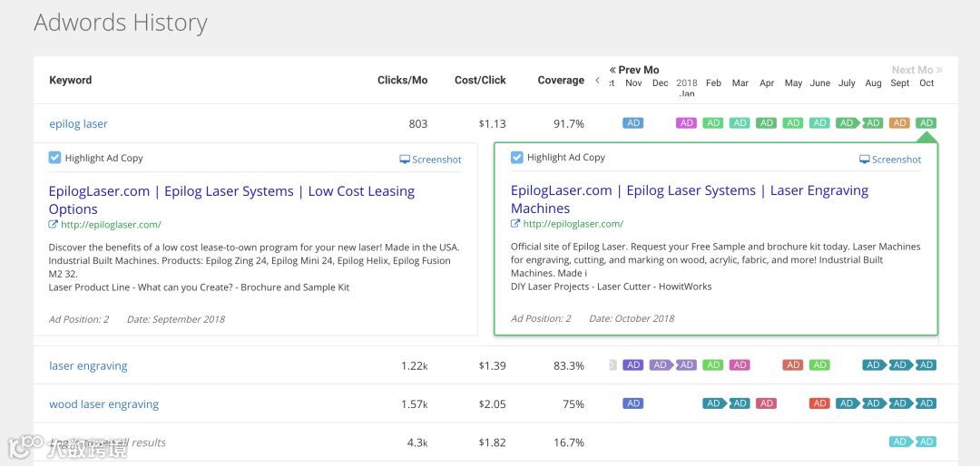Open November AD badge for epilog laser
The image size is (980, 466).
click(633, 123)
